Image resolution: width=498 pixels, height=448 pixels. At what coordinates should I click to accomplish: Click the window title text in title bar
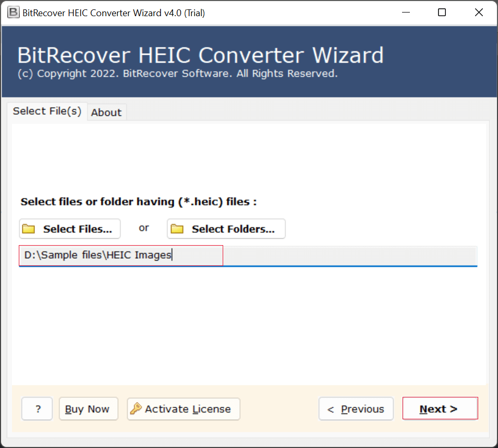tap(114, 13)
